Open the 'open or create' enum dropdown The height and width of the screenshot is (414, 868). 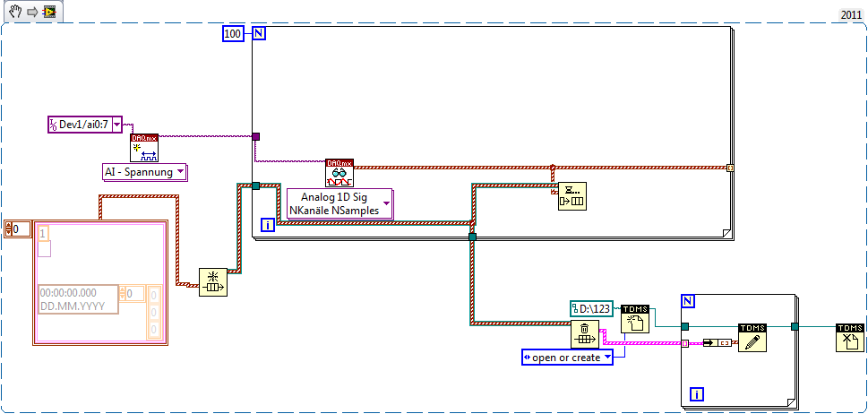coord(608,358)
